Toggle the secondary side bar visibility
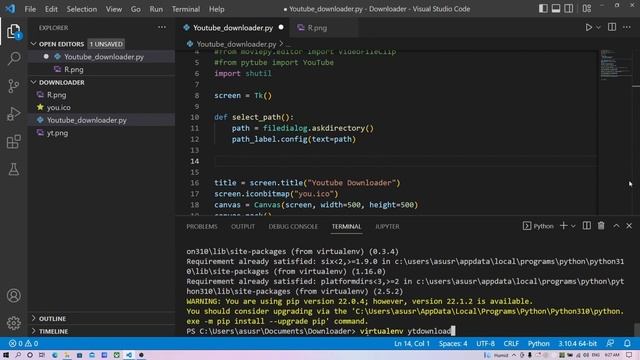This screenshot has width=640, height=360. click(569, 9)
